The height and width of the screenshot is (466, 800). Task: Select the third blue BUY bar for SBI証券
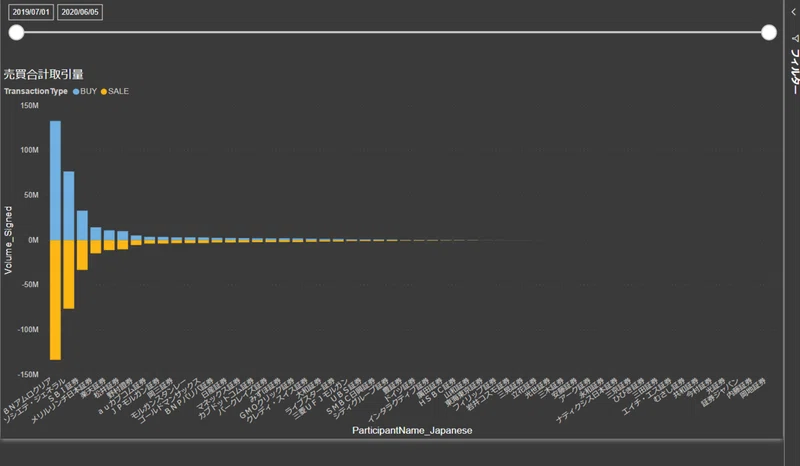82,225
